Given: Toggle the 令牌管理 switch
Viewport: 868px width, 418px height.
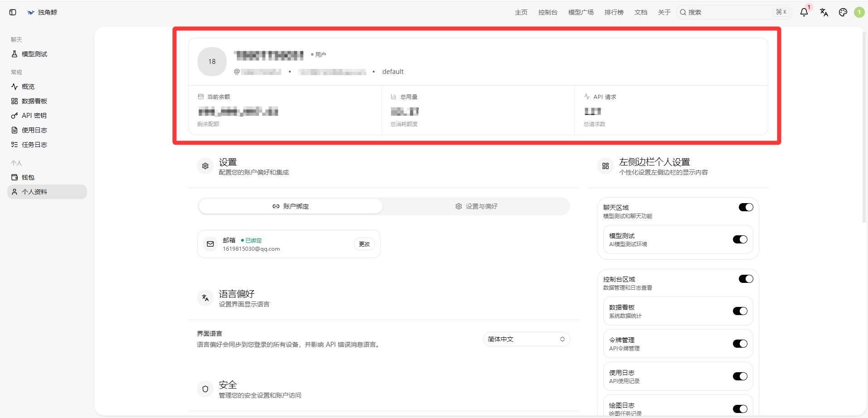Looking at the screenshot, I should [x=740, y=344].
